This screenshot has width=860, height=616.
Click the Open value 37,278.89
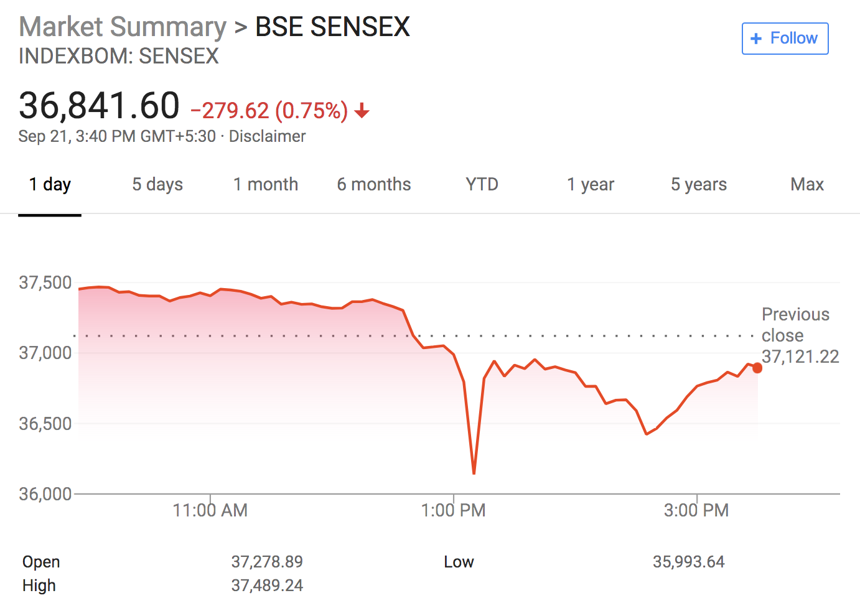pyautogui.click(x=267, y=562)
